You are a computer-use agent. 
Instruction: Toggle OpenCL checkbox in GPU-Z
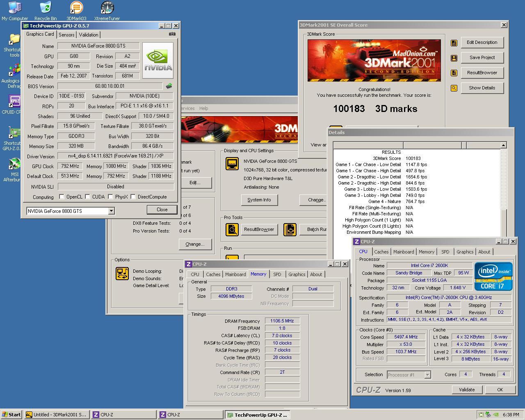point(62,197)
